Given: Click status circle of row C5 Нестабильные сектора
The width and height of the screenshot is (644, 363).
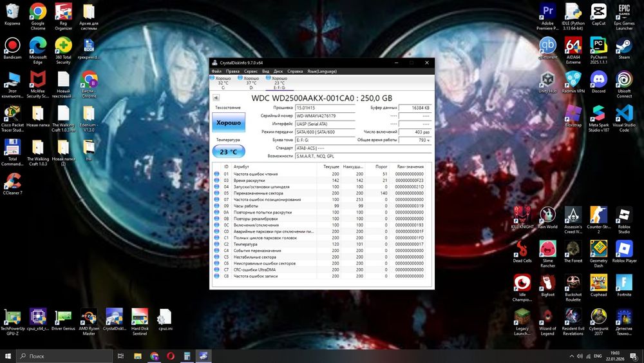Looking at the screenshot, I should pyautogui.click(x=216, y=257).
